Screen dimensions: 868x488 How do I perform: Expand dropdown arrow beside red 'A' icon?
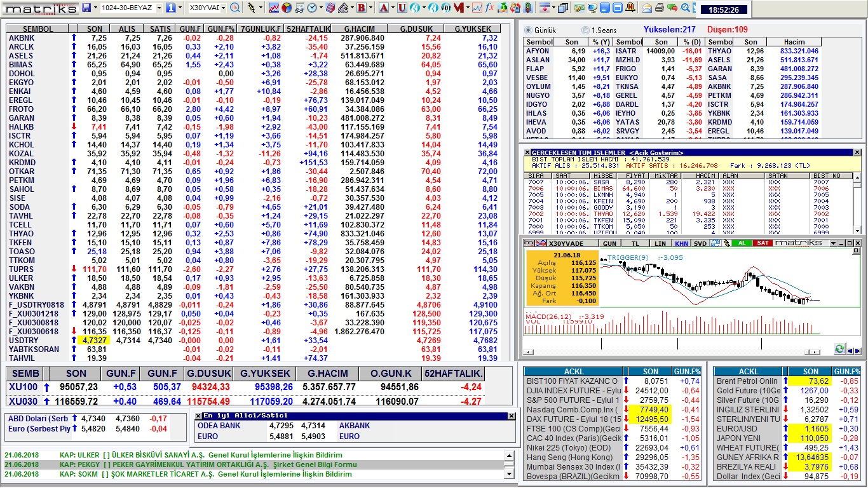(x=393, y=8)
